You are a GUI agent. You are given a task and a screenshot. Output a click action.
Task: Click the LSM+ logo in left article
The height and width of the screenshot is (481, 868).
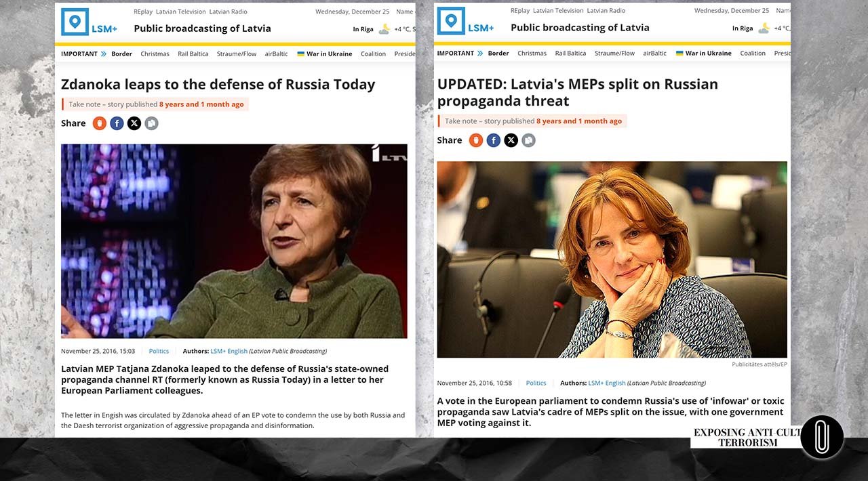click(89, 22)
